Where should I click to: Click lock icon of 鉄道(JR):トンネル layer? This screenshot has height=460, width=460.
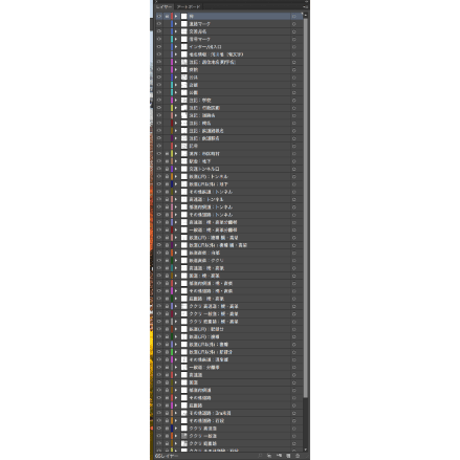[167, 177]
